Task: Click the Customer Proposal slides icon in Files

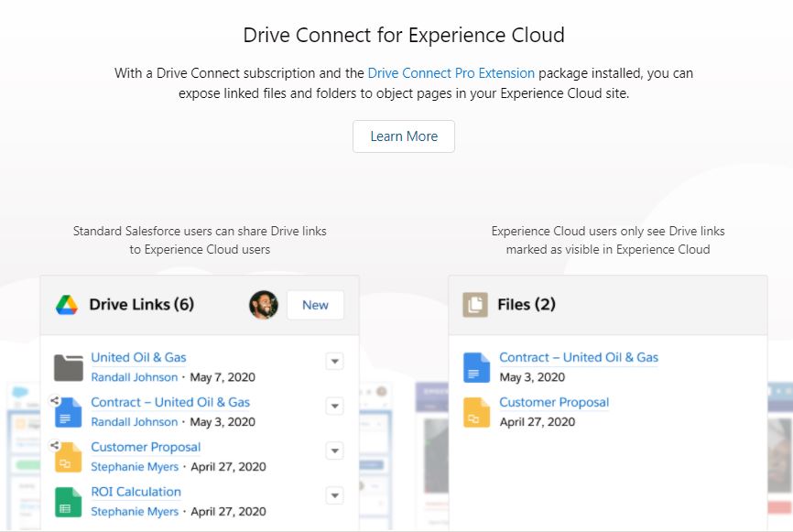Action: pos(476,413)
